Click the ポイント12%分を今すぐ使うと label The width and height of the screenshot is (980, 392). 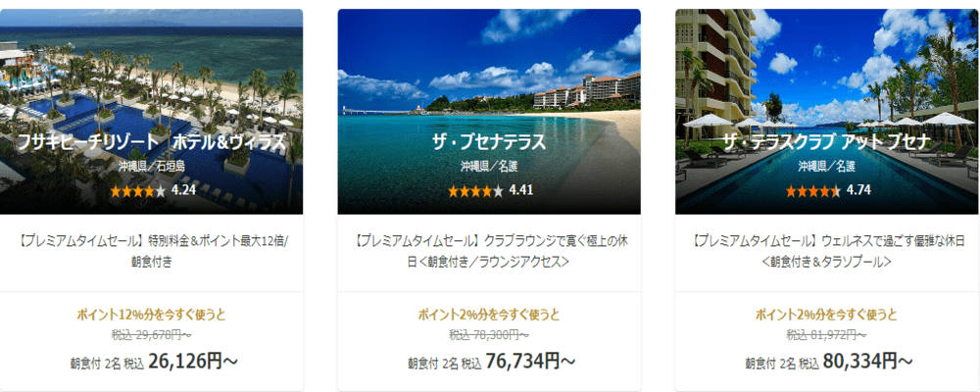click(x=151, y=315)
